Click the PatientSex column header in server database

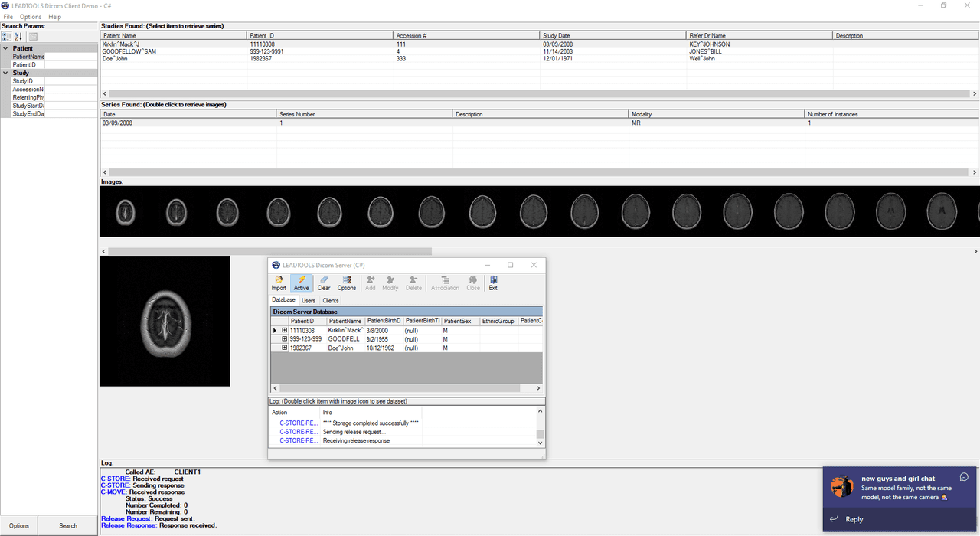pyautogui.click(x=460, y=321)
